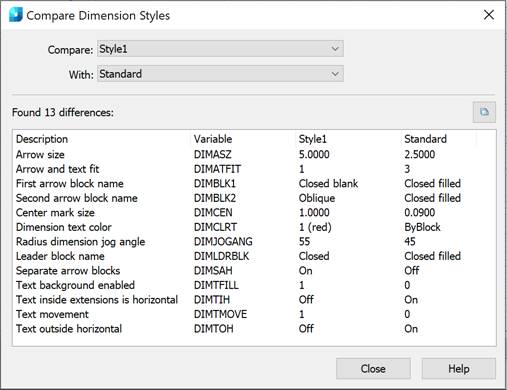Click the AutoCAD app icon in title bar
507x390 pixels.
16,15
